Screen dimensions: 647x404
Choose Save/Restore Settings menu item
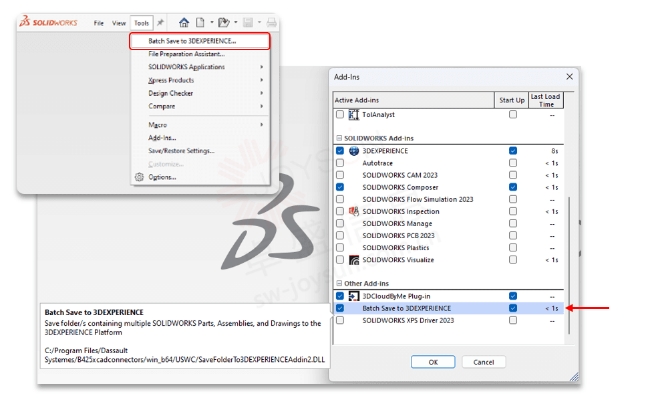click(200, 151)
